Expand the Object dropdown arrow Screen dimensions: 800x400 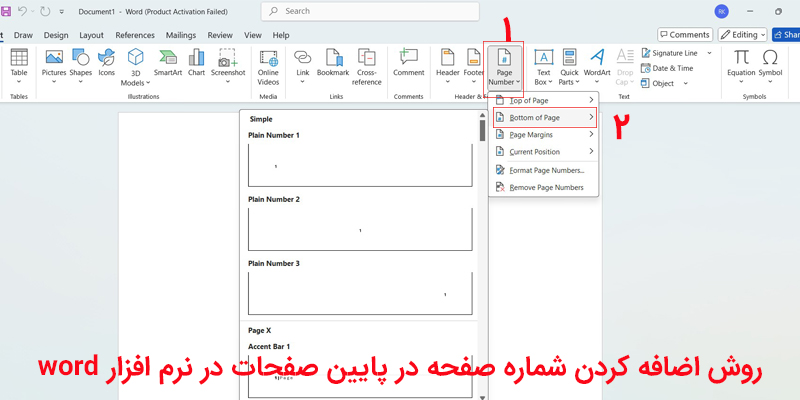pyautogui.click(x=685, y=83)
